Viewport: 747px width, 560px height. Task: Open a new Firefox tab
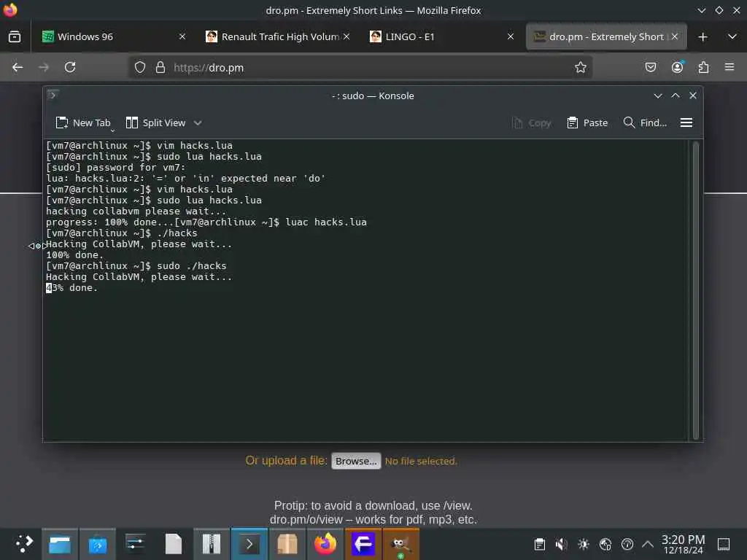tap(703, 36)
